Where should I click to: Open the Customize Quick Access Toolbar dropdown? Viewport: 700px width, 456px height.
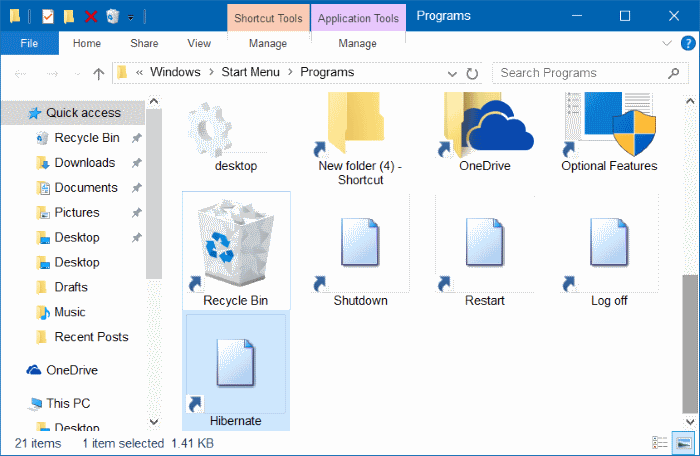click(131, 18)
